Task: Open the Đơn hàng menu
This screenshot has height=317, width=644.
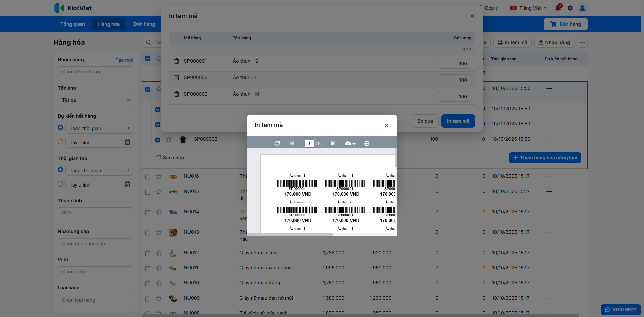Action: click(144, 24)
